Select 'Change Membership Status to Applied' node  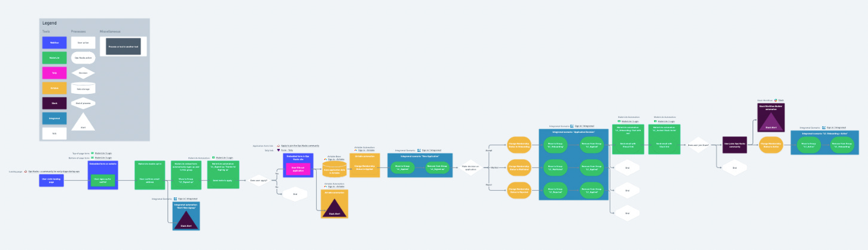point(365,169)
